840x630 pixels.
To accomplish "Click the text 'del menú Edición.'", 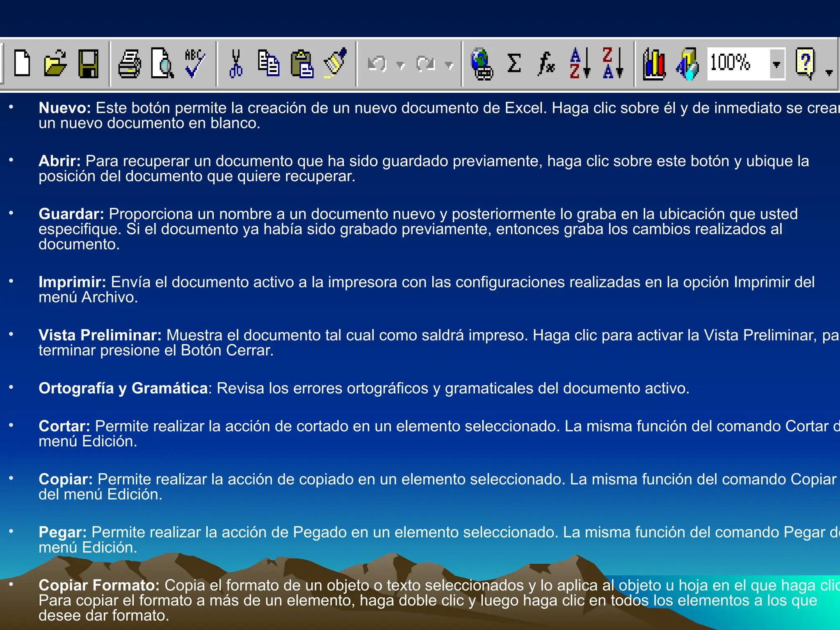I will [100, 495].
